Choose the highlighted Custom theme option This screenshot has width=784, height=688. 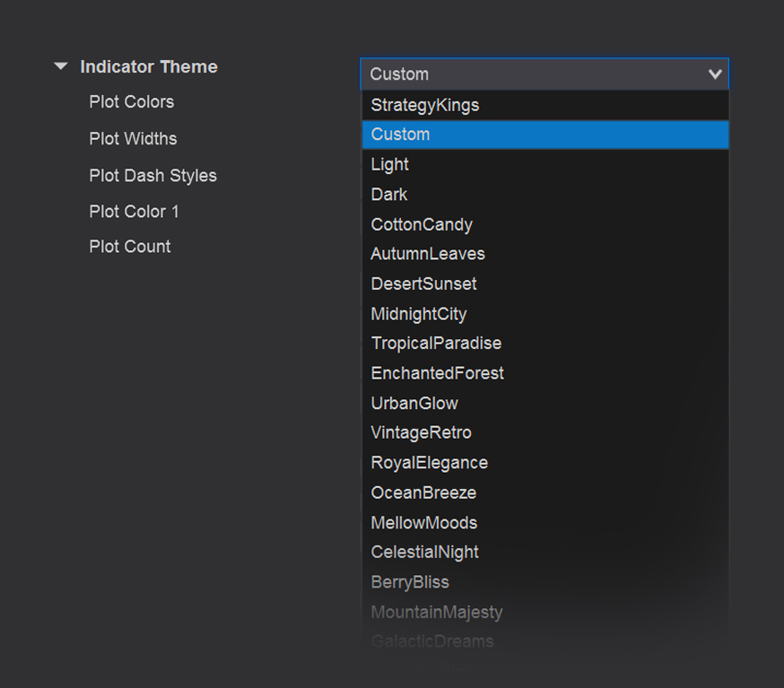coord(401,135)
